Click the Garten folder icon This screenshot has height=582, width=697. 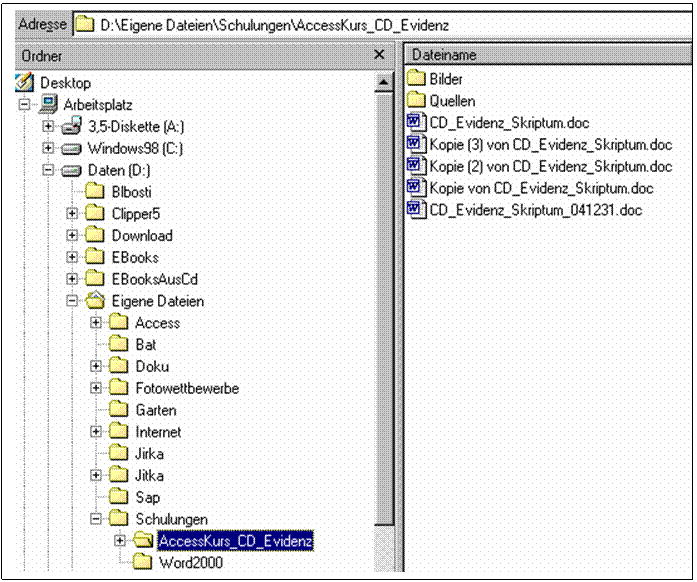coord(119,409)
